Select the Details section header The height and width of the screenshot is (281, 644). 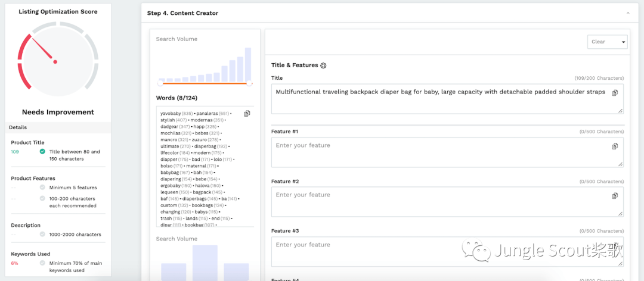tap(18, 127)
